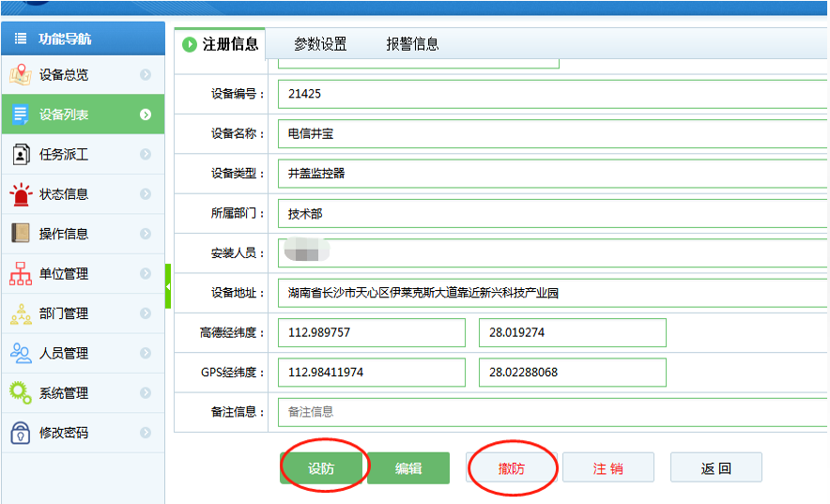
Task: Click the 返回 button
Action: 715,468
